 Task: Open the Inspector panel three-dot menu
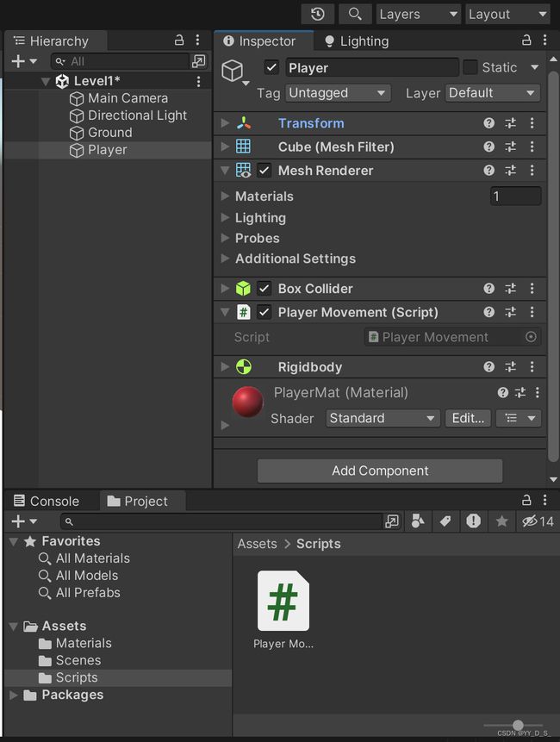pyautogui.click(x=544, y=41)
